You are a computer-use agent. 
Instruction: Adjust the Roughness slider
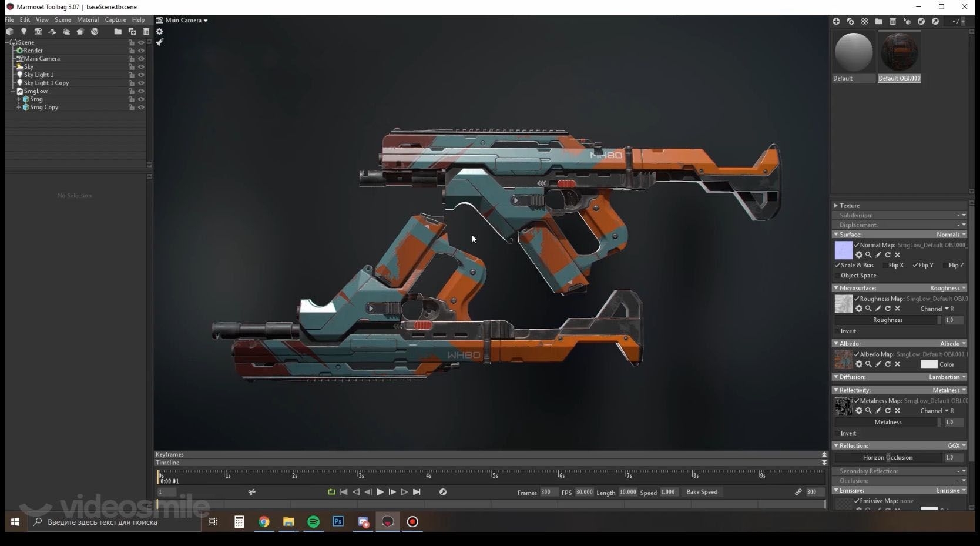tap(888, 320)
